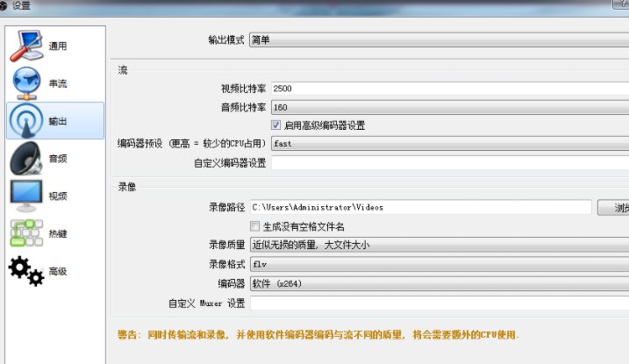Click the 录像格式 label

click(226, 264)
